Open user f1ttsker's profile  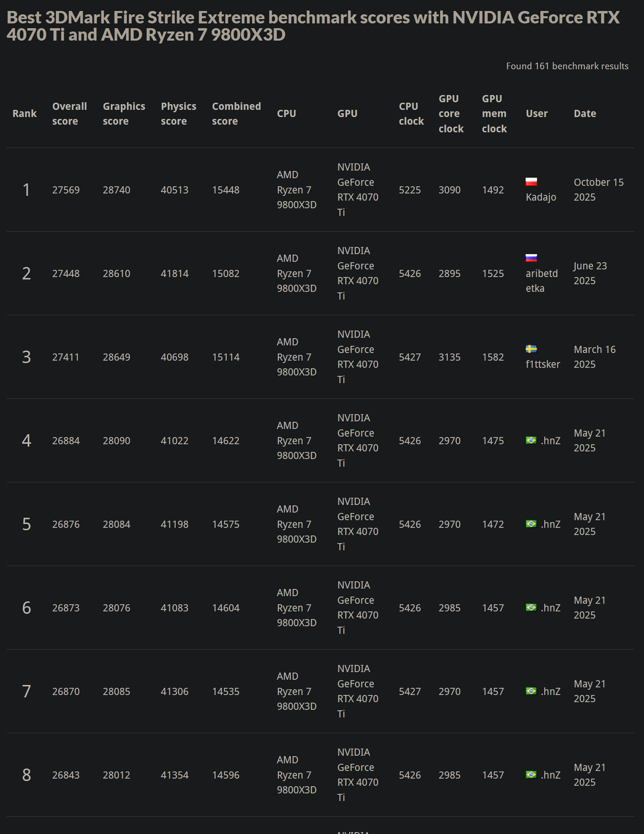[543, 364]
